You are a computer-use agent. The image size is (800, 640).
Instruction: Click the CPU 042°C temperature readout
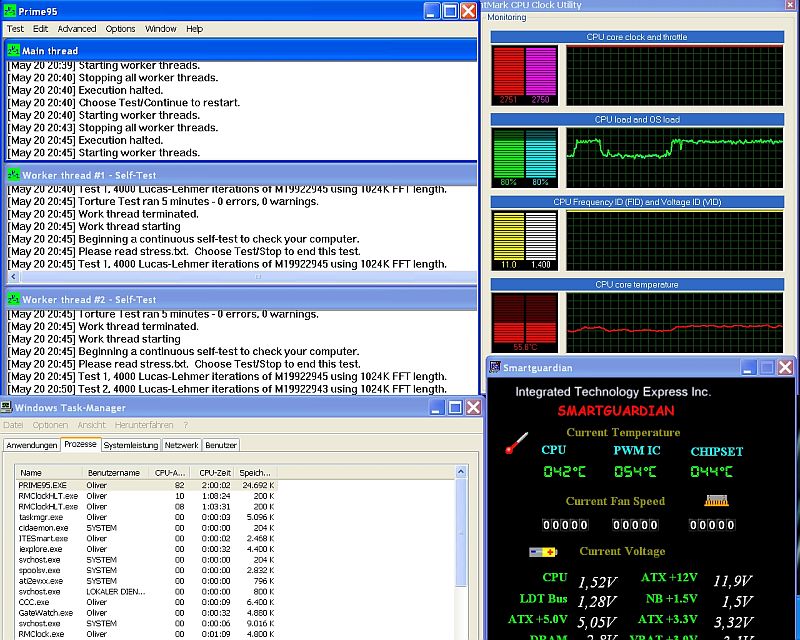(564, 471)
